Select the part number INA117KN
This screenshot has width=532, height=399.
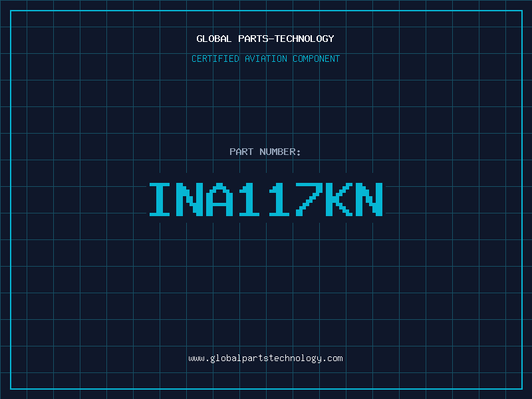(266, 199)
